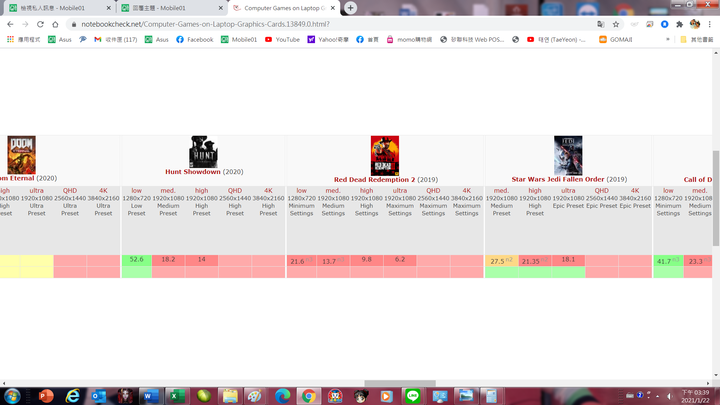720x405 pixels.
Task: Open the momo shopping bookmark
Action: (x=409, y=39)
